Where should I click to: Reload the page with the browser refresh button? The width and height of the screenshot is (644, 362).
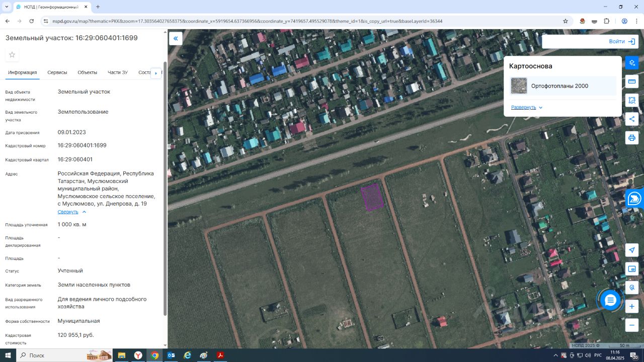[32, 21]
